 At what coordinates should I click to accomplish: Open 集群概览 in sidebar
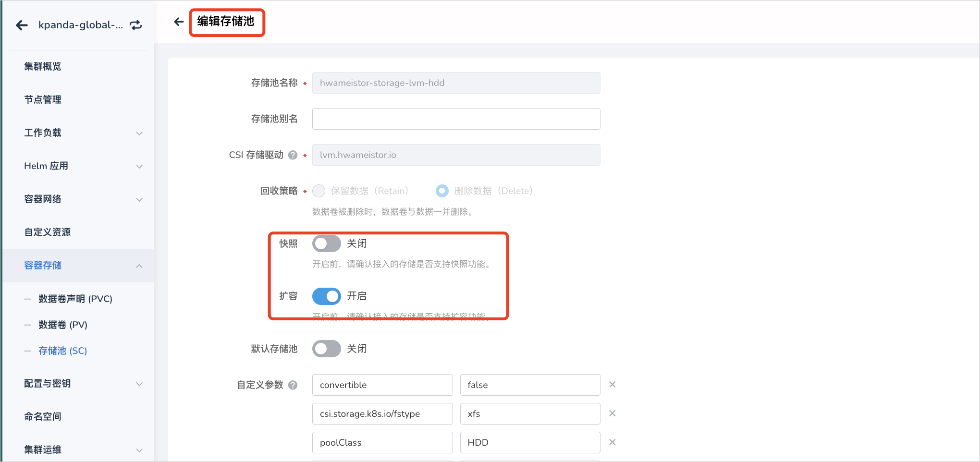[x=43, y=66]
